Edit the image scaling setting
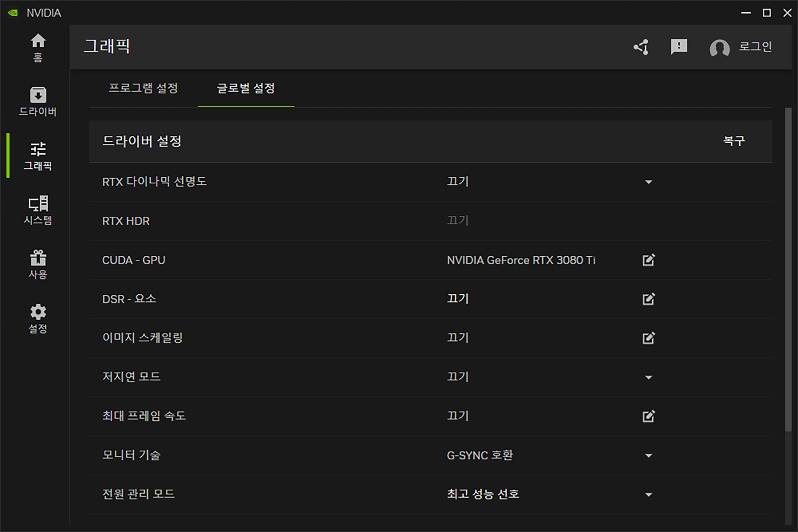The width and height of the screenshot is (798, 532). [x=648, y=338]
